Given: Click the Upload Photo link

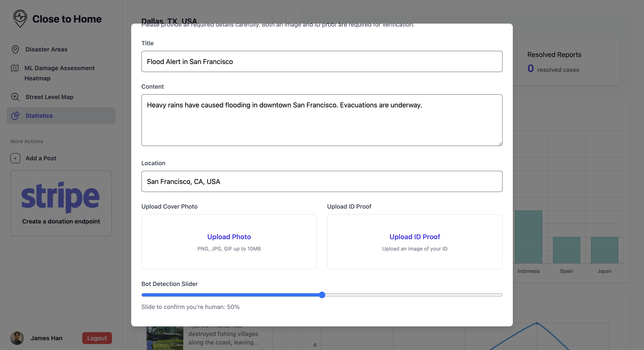Looking at the screenshot, I should tap(229, 237).
